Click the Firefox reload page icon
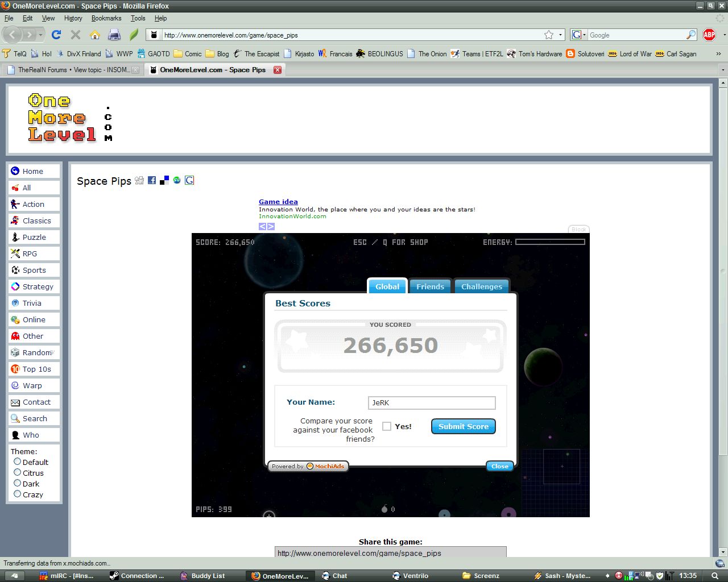728x582 pixels. 56,35
